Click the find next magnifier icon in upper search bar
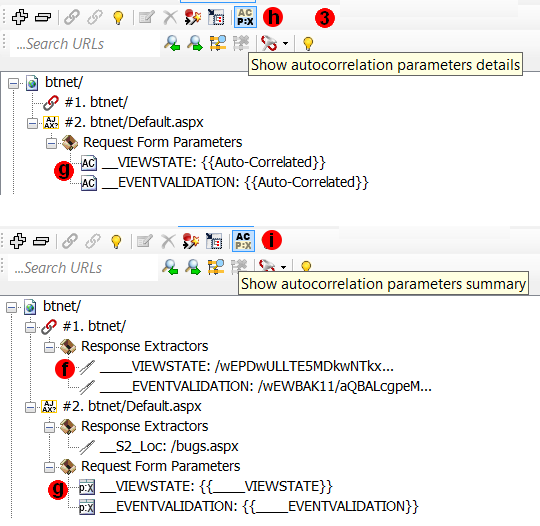 195,43
